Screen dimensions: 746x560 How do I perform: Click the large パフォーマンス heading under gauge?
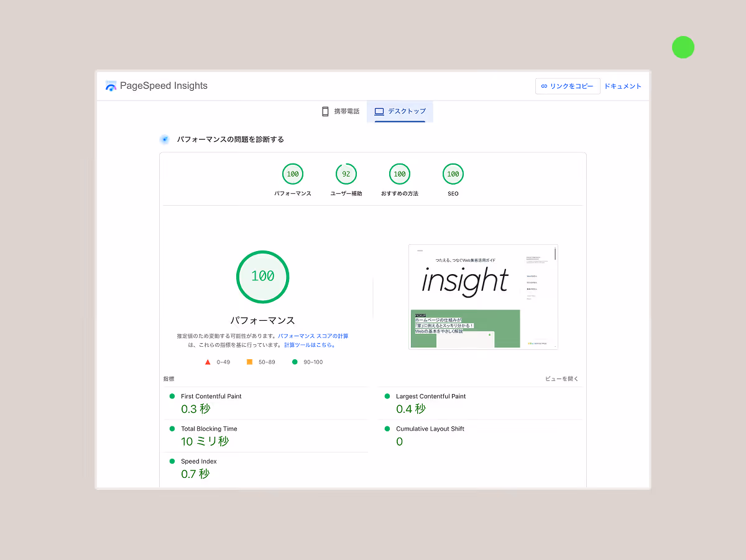pyautogui.click(x=263, y=321)
